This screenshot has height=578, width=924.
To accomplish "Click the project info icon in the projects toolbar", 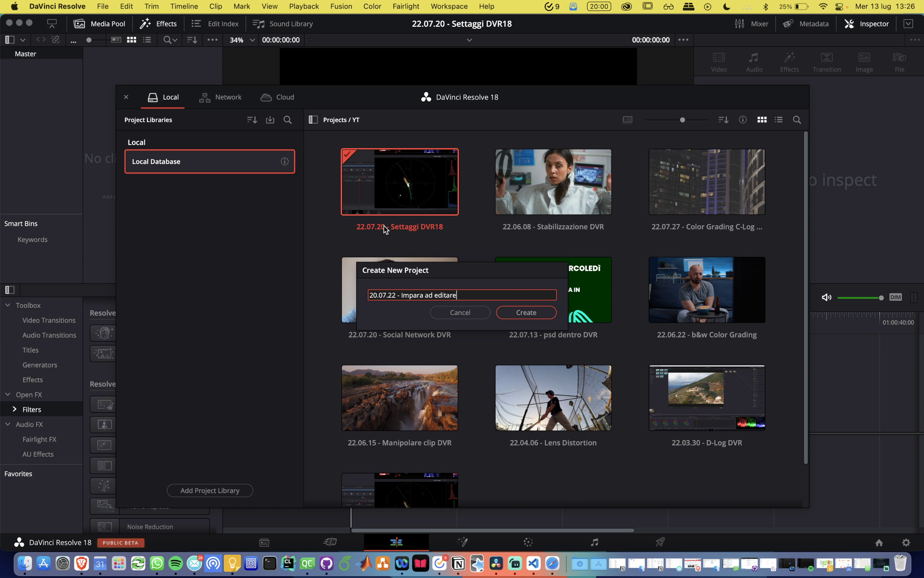I will pos(743,120).
